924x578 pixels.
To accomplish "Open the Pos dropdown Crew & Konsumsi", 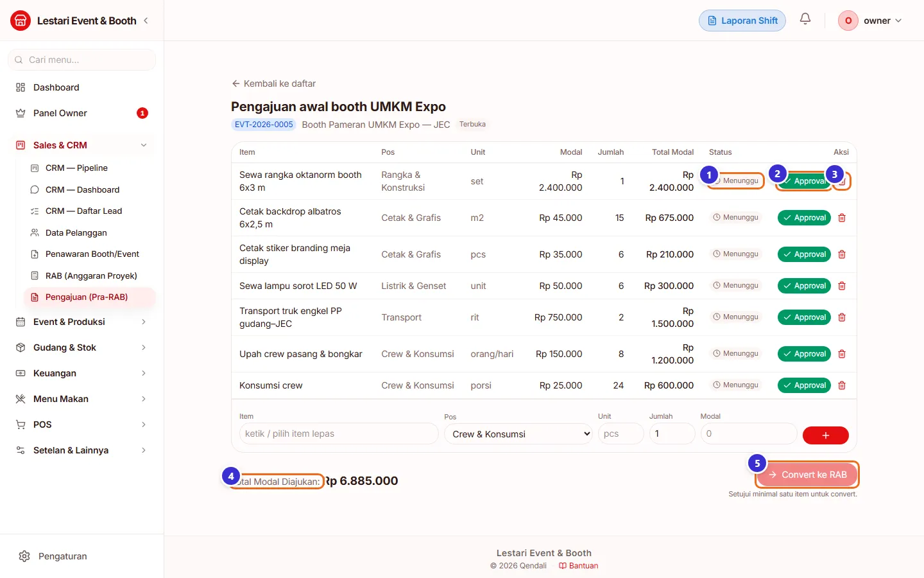I will (518, 434).
